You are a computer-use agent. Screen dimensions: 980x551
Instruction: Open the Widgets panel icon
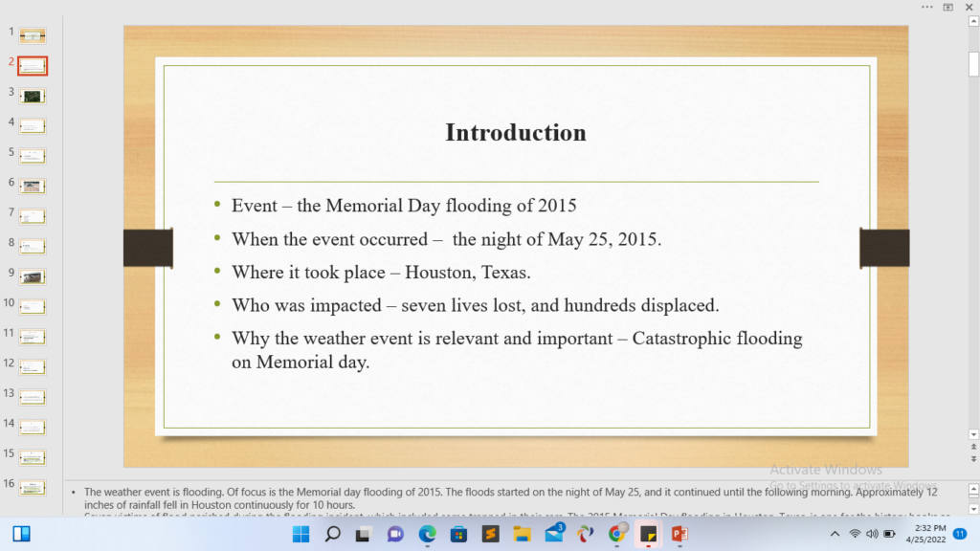point(21,534)
